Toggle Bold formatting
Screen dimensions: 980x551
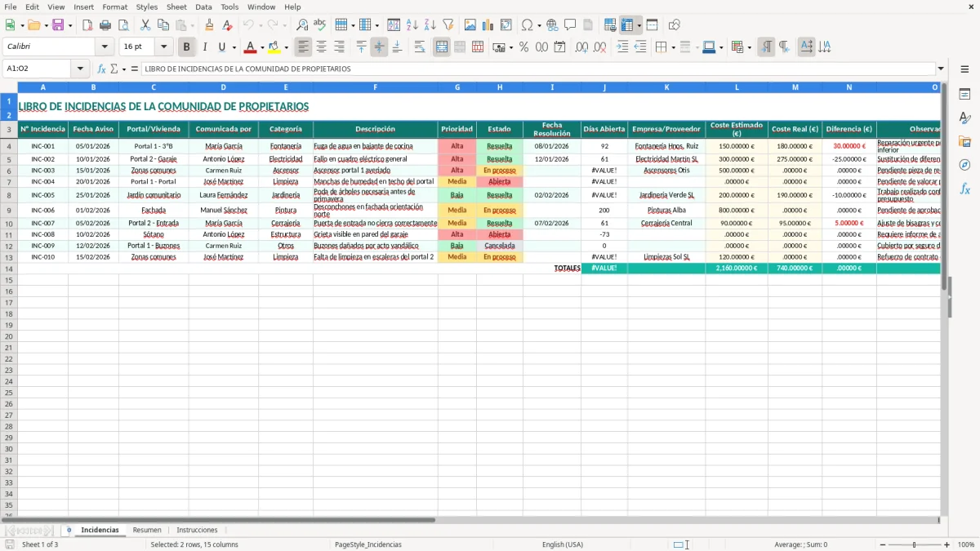(x=187, y=47)
